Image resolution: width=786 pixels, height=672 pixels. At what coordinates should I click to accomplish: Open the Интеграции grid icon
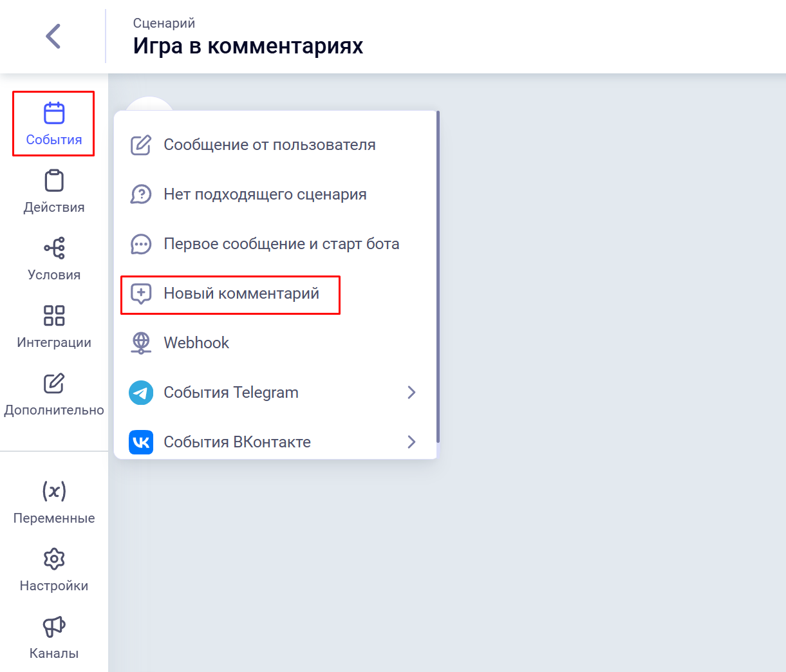54,316
